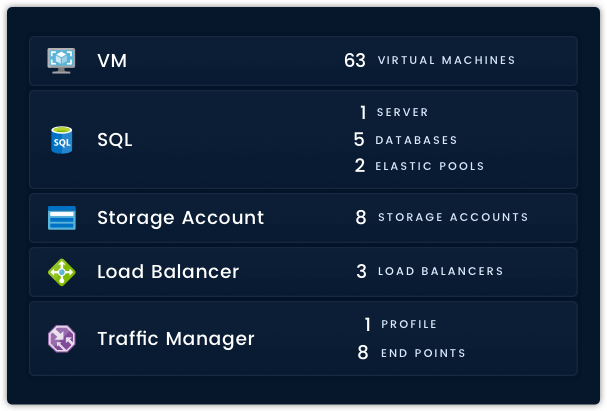
Task: Click the SQL database icon
Action: pyautogui.click(x=61, y=140)
